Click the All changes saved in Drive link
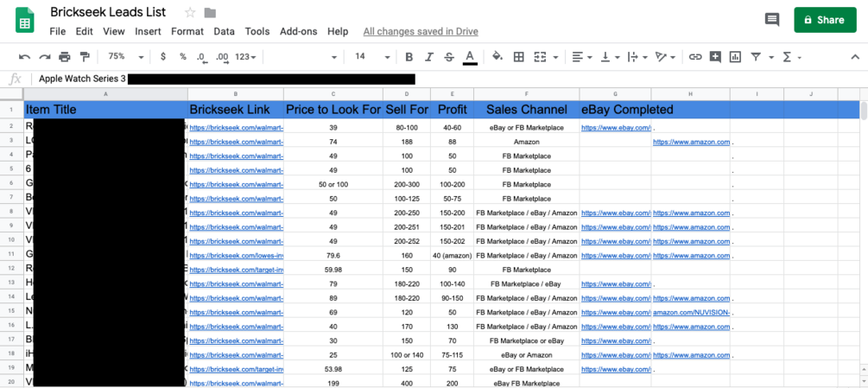 pyautogui.click(x=421, y=32)
